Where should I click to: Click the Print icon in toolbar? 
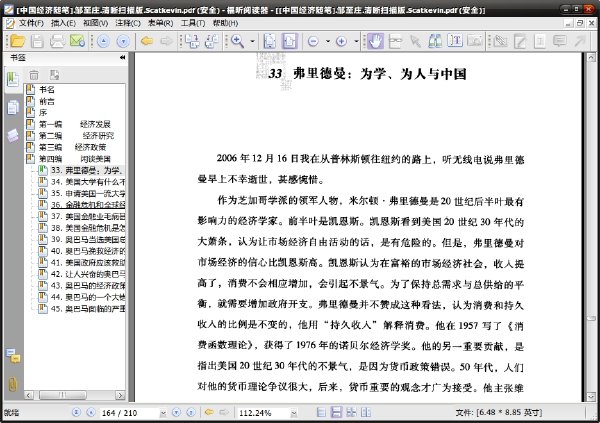[57, 41]
